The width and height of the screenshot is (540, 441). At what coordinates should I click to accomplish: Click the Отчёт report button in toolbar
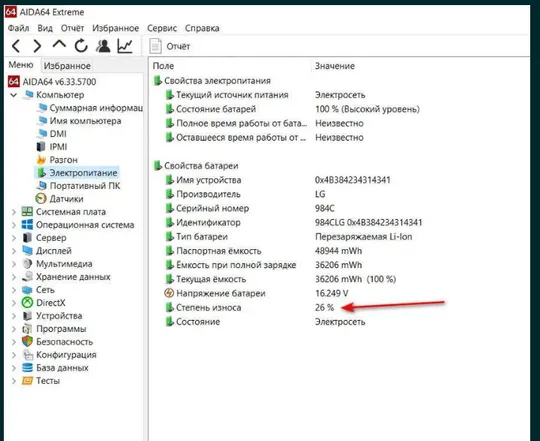(169, 46)
